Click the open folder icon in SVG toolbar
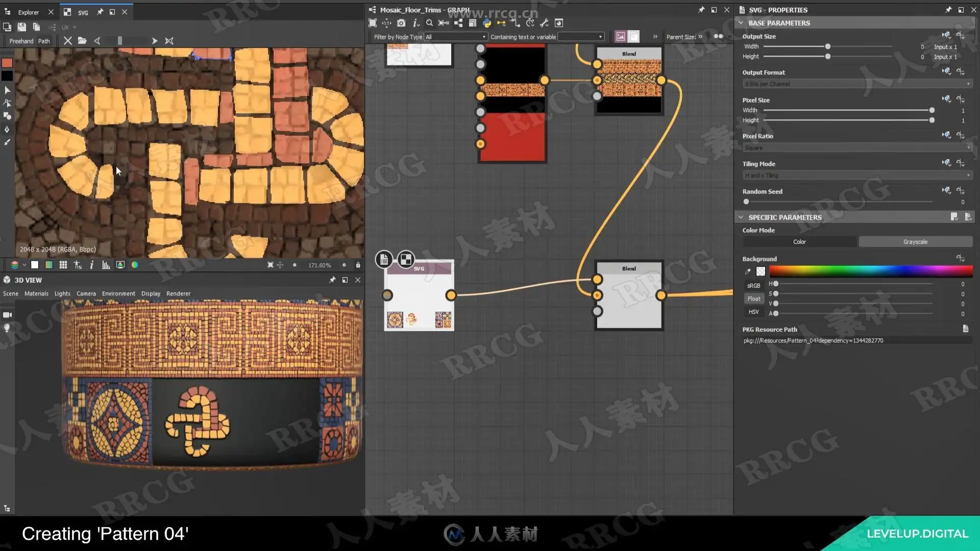 pos(82,41)
